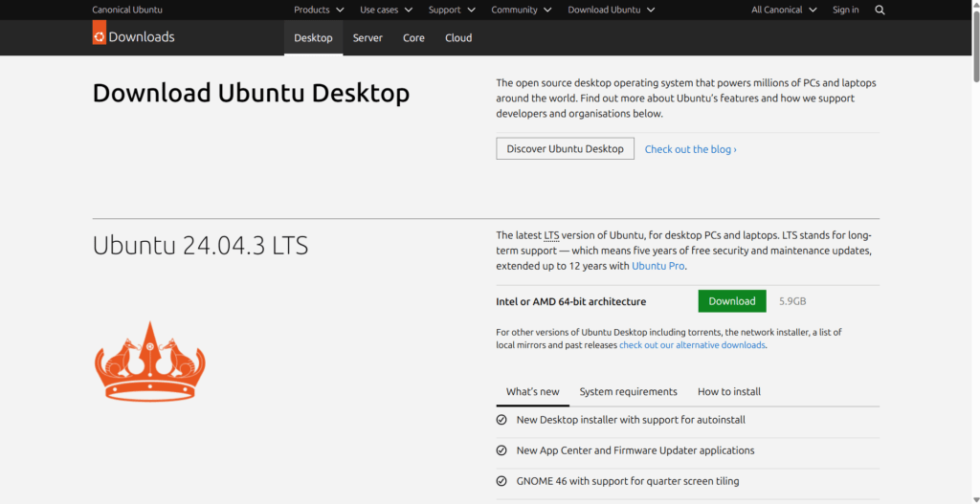Expand the Products dropdown menu
The height and width of the screenshot is (504, 980).
pos(319,10)
